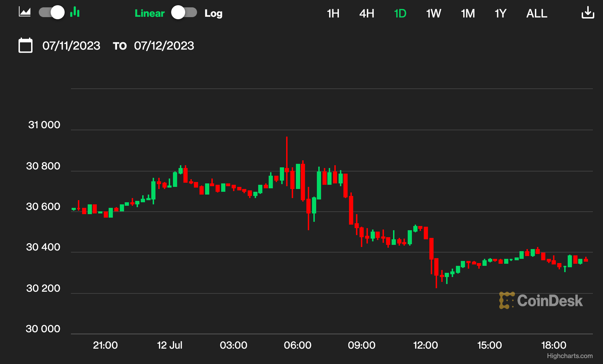Download chart data icon
Screen dimensions: 603x364
click(x=588, y=12)
